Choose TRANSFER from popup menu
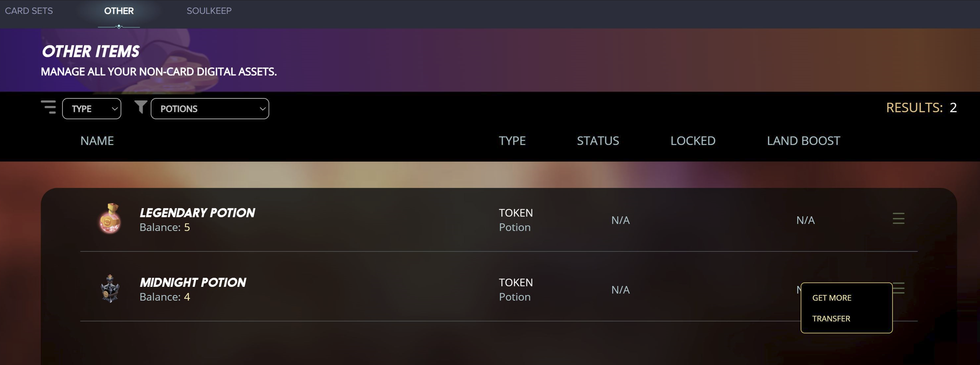The height and width of the screenshot is (365, 980). pyautogui.click(x=831, y=318)
